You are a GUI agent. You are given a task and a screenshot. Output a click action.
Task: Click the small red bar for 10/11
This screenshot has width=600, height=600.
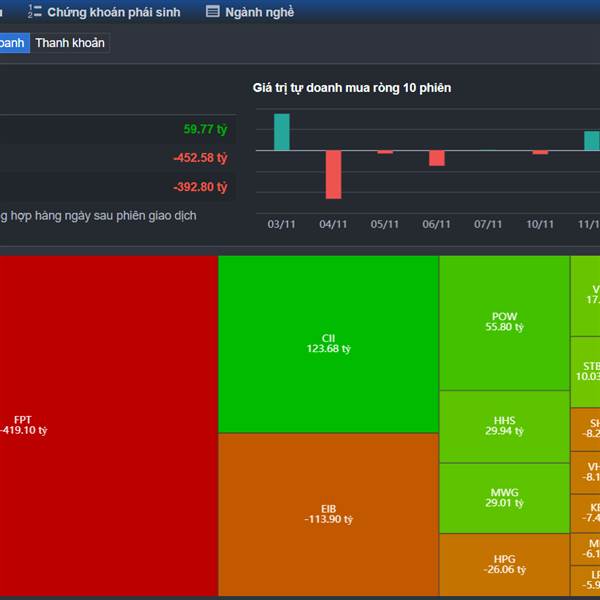tap(540, 153)
